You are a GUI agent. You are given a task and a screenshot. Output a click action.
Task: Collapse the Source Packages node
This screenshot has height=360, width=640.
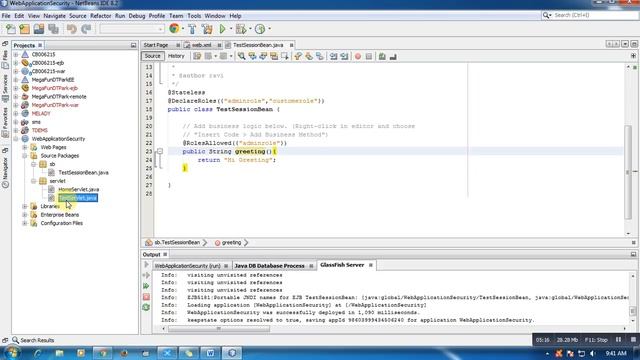pyautogui.click(x=24, y=156)
